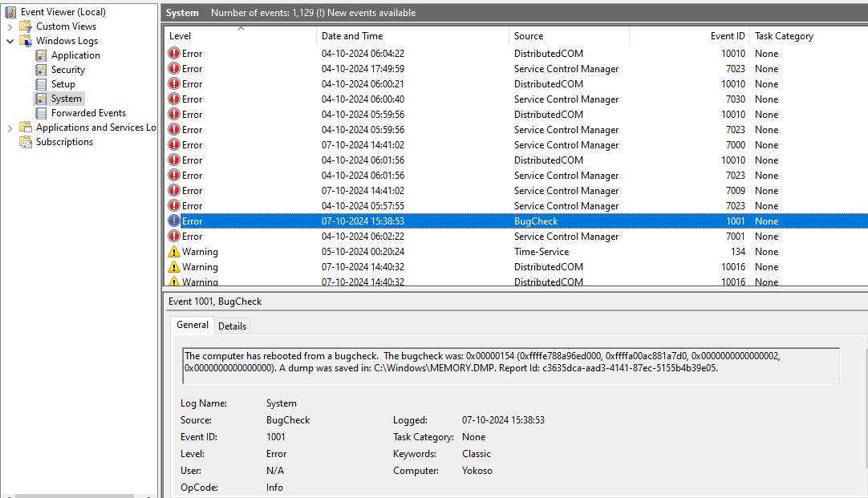The height and width of the screenshot is (498, 868).
Task: Select the General tab
Action: coord(192,325)
